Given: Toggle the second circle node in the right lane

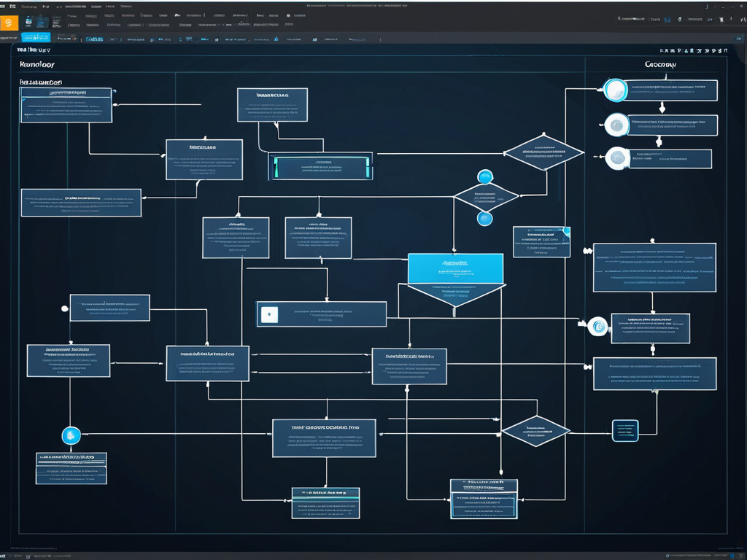Looking at the screenshot, I should 616,125.
